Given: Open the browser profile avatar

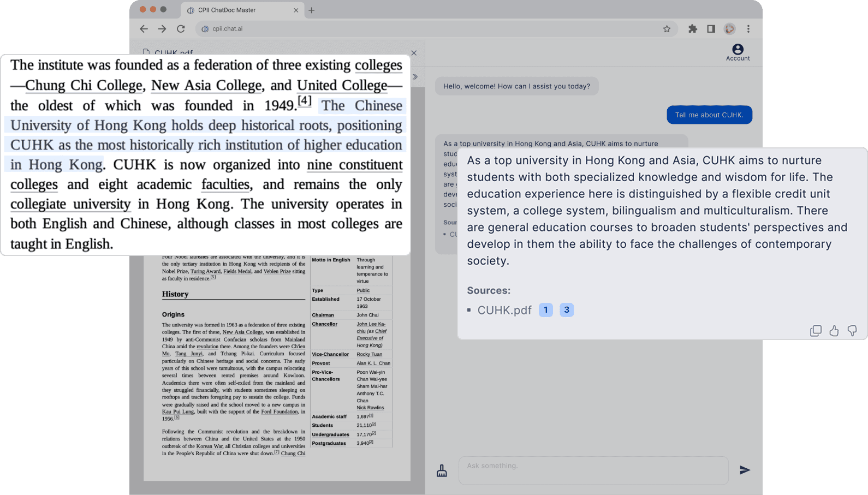Looking at the screenshot, I should pyautogui.click(x=729, y=29).
